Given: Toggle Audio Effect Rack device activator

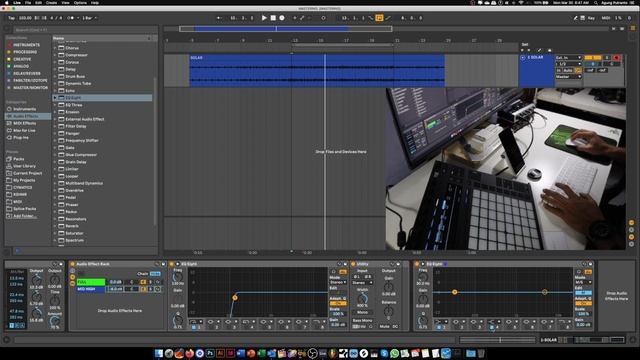Looking at the screenshot, I should coord(72,264).
